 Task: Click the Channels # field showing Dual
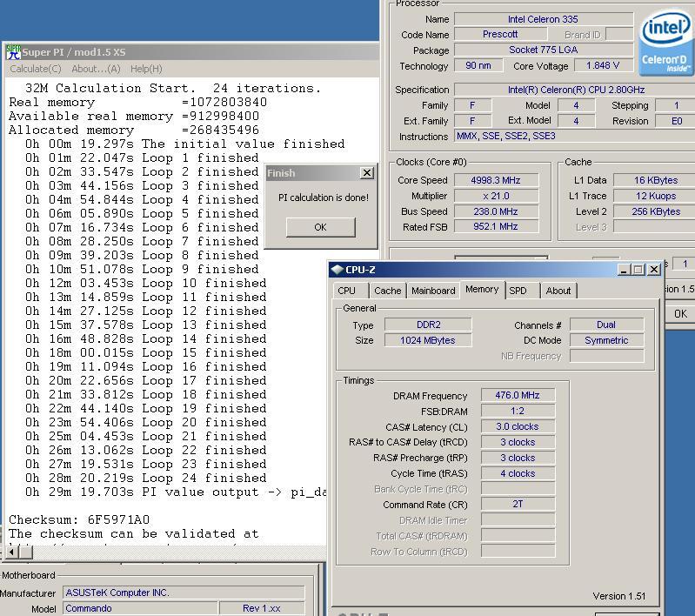pyautogui.click(x=606, y=325)
